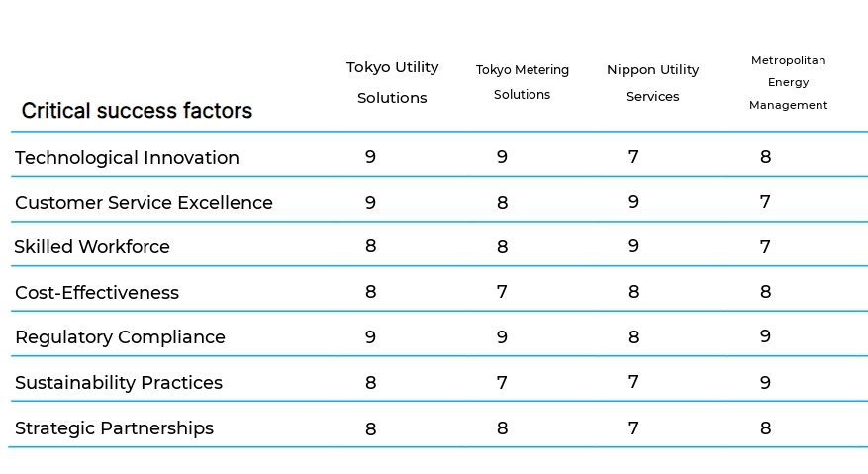Image resolution: width=868 pixels, height=474 pixels.
Task: Click the Cost-Effectiveness row label
Action: click(97, 292)
